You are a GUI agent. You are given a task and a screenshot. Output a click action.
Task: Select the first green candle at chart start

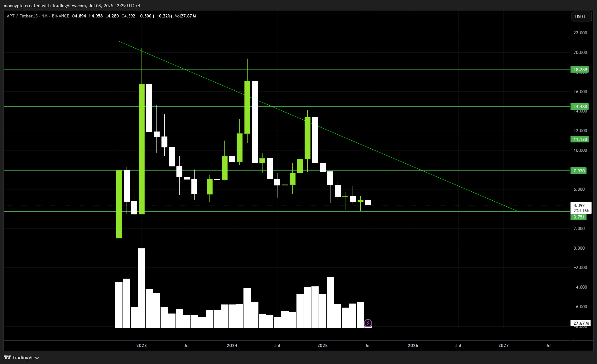[119, 204]
